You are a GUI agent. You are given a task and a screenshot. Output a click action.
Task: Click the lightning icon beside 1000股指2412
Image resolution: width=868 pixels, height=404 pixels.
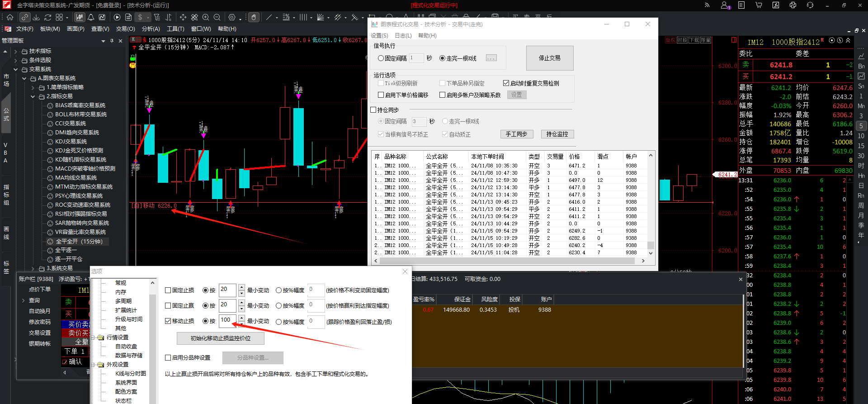coord(840,40)
